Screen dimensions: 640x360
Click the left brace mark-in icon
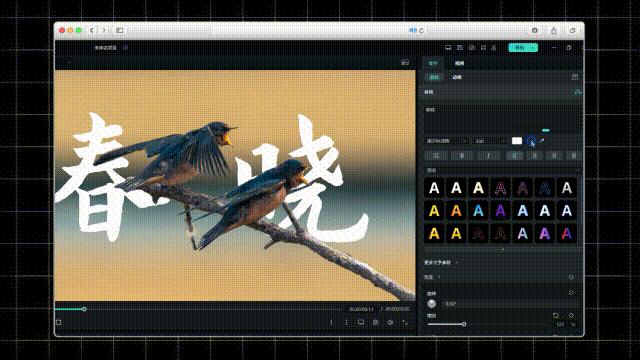coord(331,322)
